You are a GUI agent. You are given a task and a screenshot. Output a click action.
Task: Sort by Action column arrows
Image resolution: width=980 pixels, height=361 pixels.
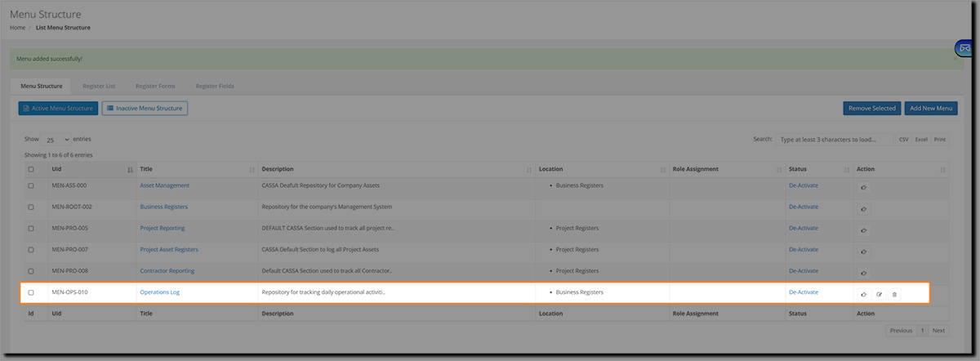(943, 169)
